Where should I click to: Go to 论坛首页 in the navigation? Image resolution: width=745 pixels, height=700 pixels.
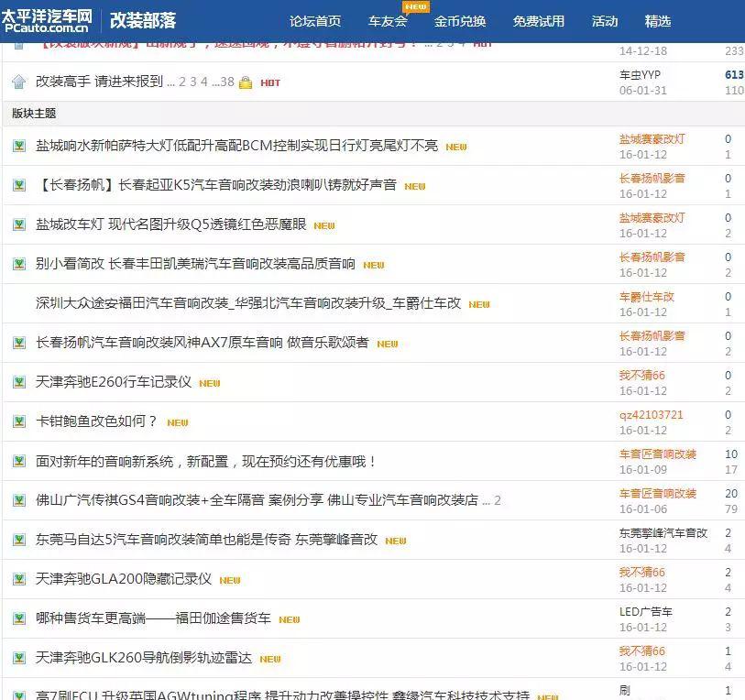315,21
